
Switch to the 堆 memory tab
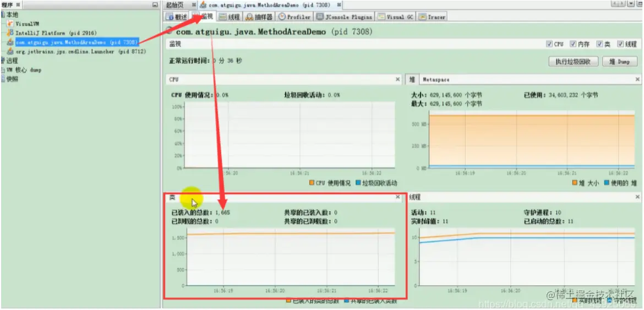point(412,79)
